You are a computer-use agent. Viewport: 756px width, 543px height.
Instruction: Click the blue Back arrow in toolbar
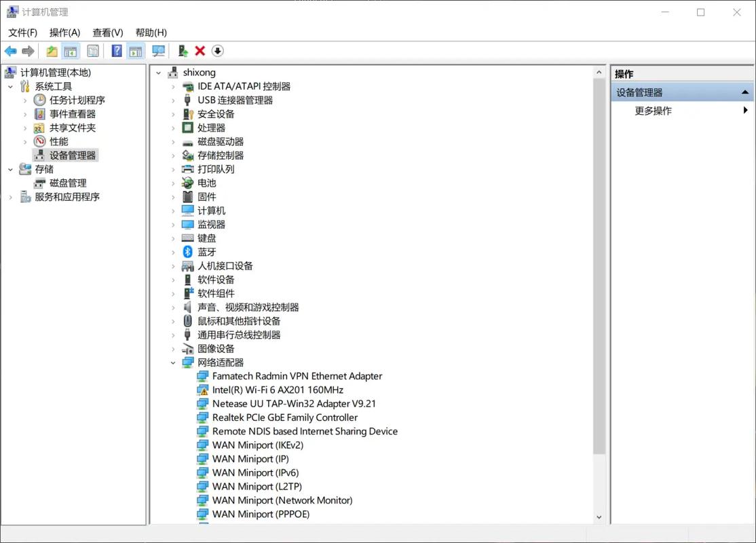(x=11, y=51)
